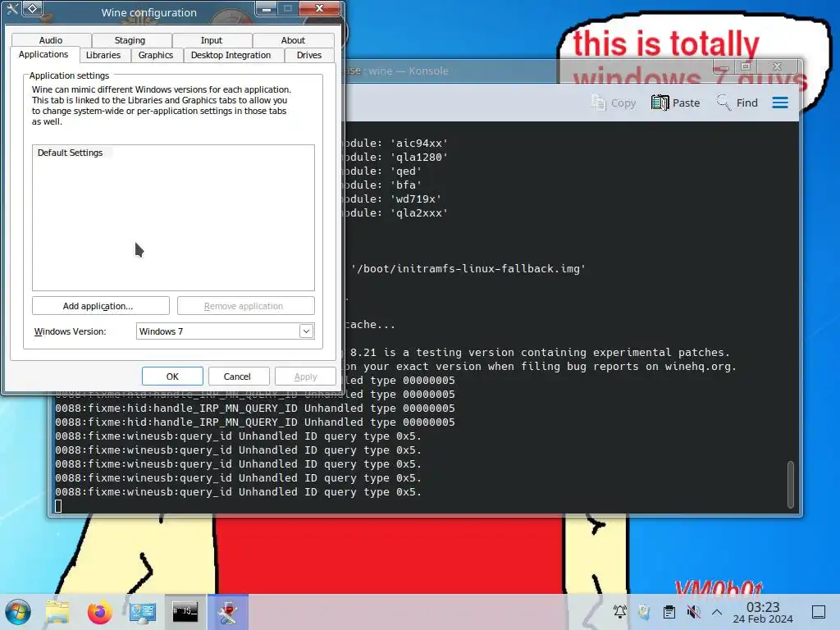The height and width of the screenshot is (630, 840).
Task: Click the Konsole window title bar
Action: (x=527, y=71)
